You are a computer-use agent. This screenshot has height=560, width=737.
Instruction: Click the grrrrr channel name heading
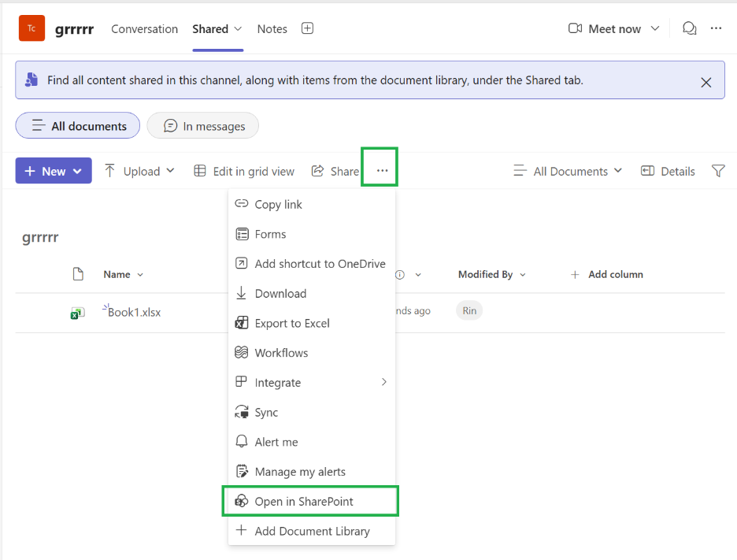[74, 30]
